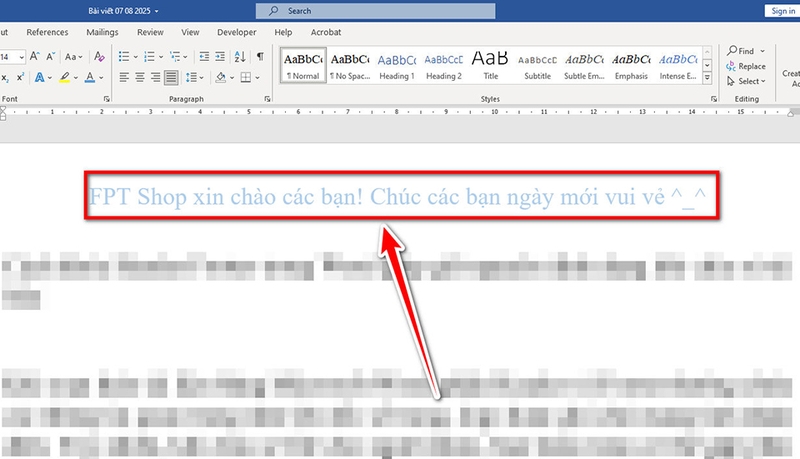800x459 pixels.
Task: Decrease font size with Shrink Font
Action: 51,57
